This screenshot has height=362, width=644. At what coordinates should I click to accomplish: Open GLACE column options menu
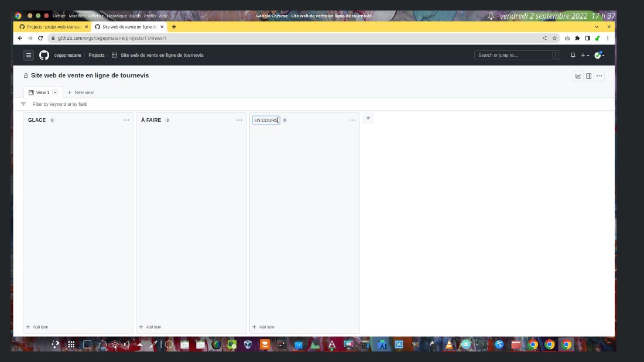click(x=126, y=120)
